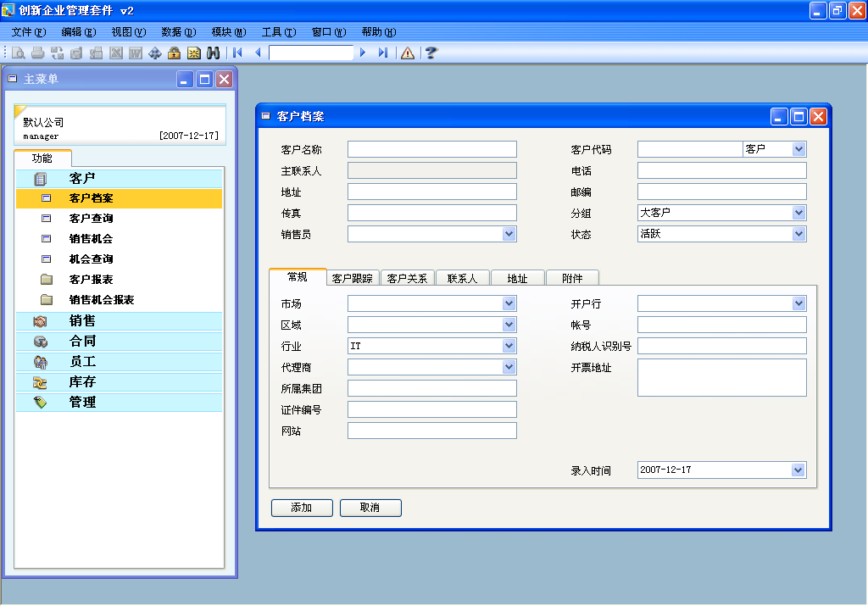Open the 工具 menu in menu bar
This screenshot has width=868, height=606.
point(278,32)
